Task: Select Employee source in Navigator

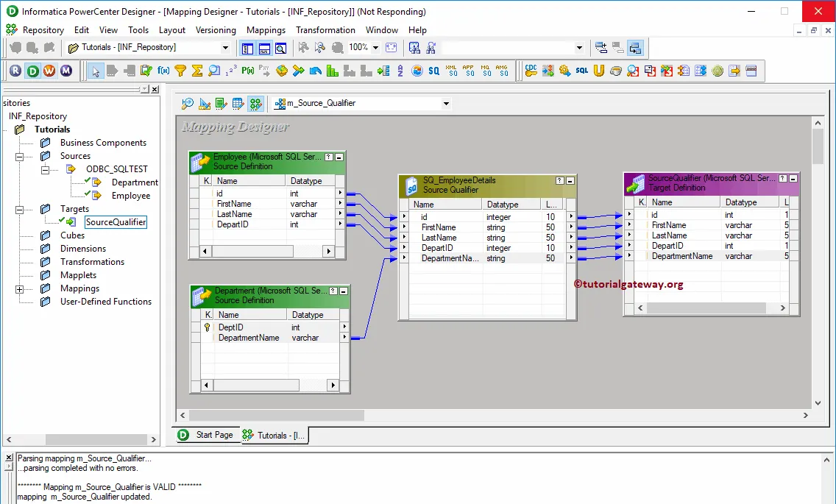Action: tap(131, 196)
